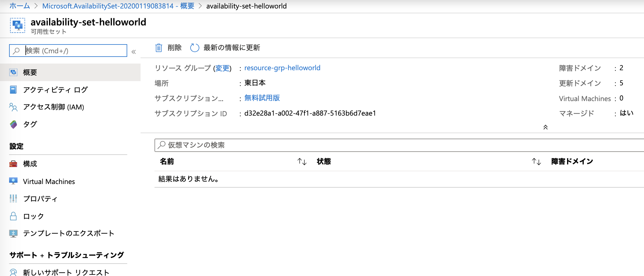Click the magnifier icon in VM search box
This screenshot has height=276, width=644.
162,145
